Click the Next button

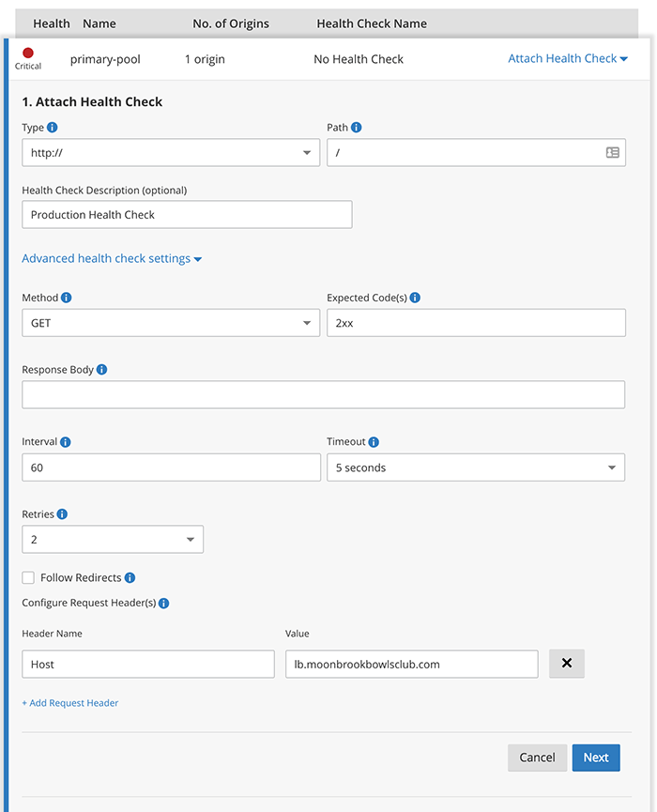(595, 758)
